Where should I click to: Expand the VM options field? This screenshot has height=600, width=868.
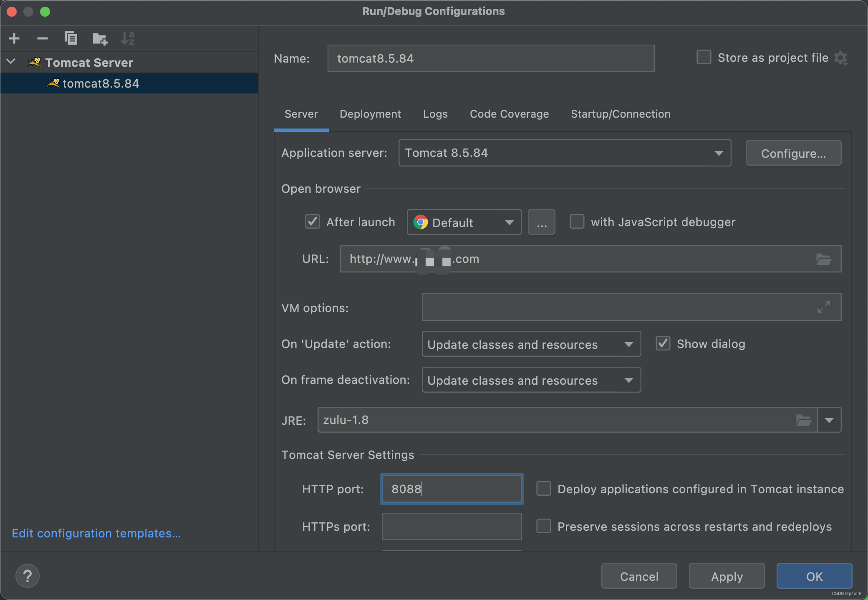[x=824, y=307]
